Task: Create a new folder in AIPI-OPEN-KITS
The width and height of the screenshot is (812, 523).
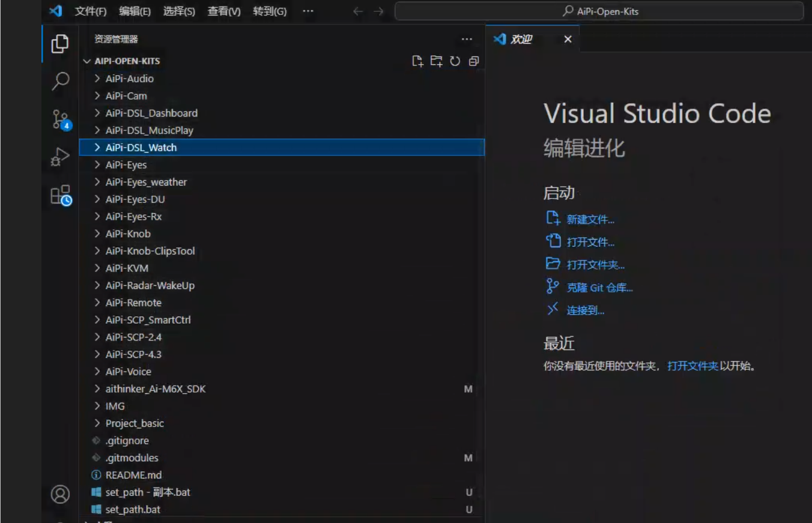Action: 436,61
